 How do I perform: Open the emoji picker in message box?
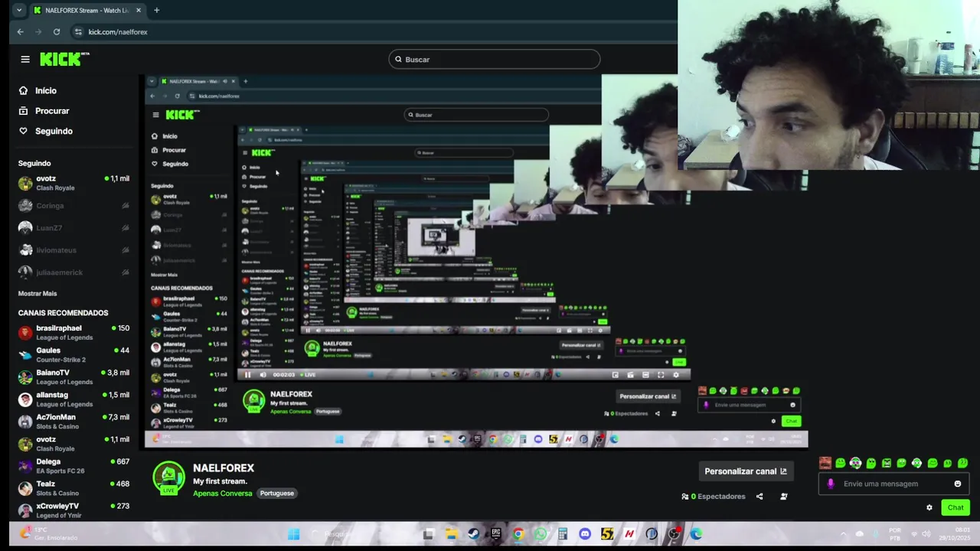(958, 484)
